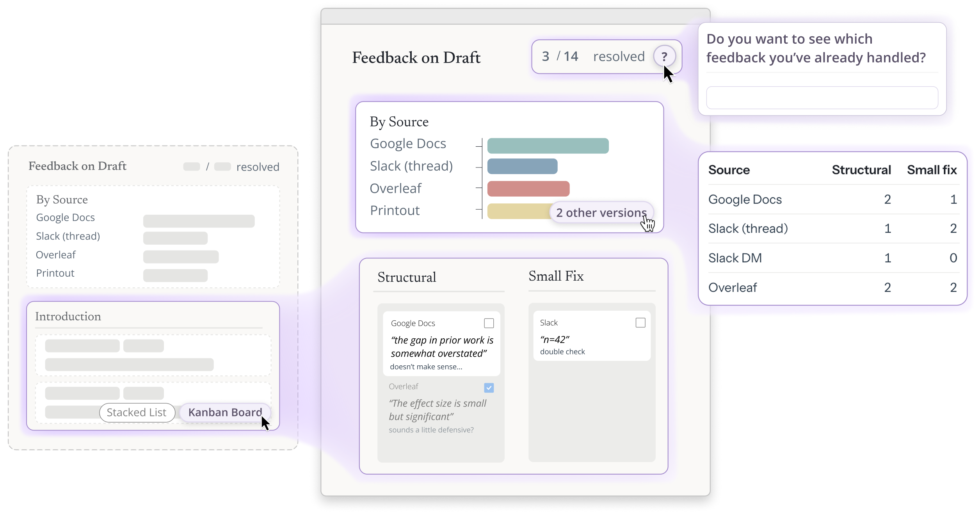Click Printout label in wireframe panel
This screenshot has width=980, height=514.
pyautogui.click(x=55, y=273)
